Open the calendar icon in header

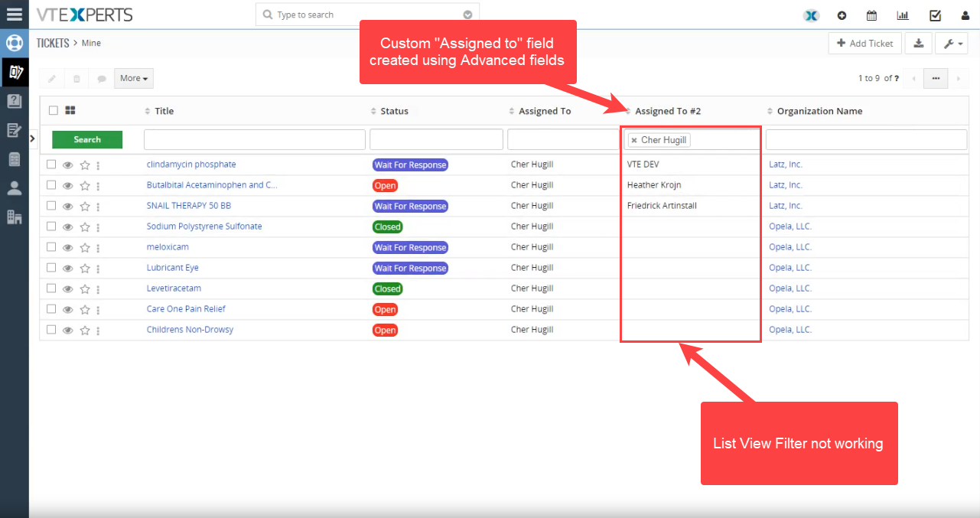(871, 15)
